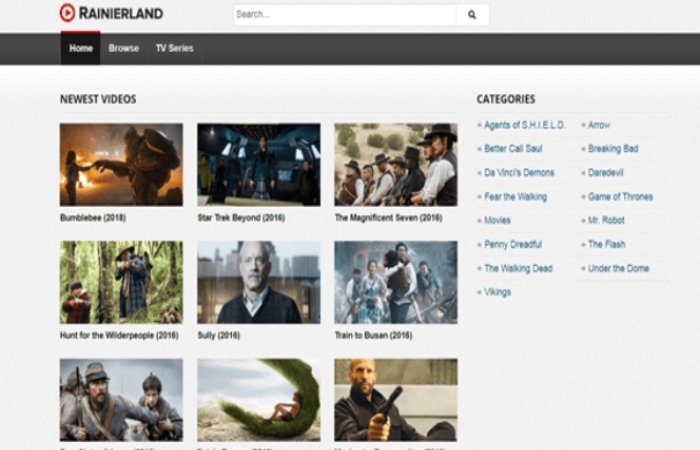Screen dimensions: 700x450
Task: Click The Magnificent Seven (2016) title
Action: [x=389, y=218]
